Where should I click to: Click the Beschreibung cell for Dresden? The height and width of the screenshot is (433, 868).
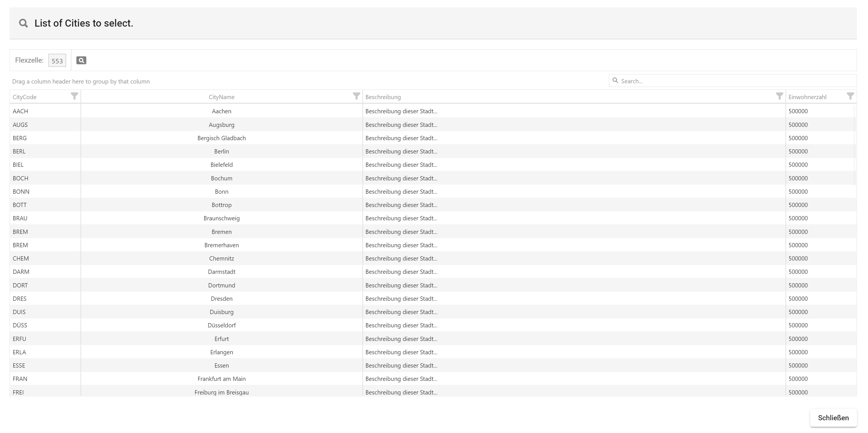(x=401, y=299)
